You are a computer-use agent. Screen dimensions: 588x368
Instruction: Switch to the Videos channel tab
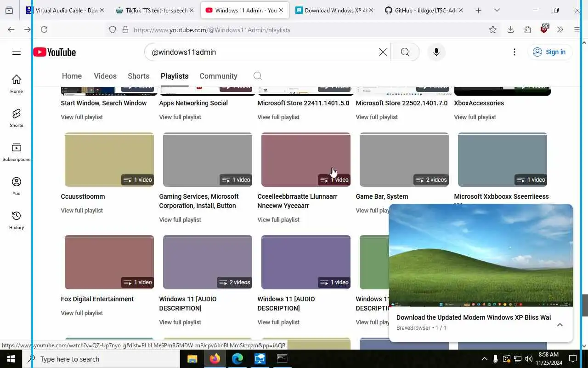coord(105,76)
